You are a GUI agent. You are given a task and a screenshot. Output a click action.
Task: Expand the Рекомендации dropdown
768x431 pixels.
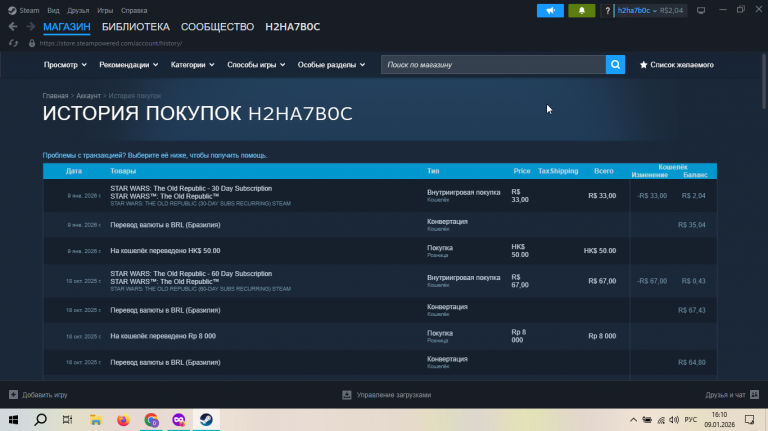click(x=129, y=65)
